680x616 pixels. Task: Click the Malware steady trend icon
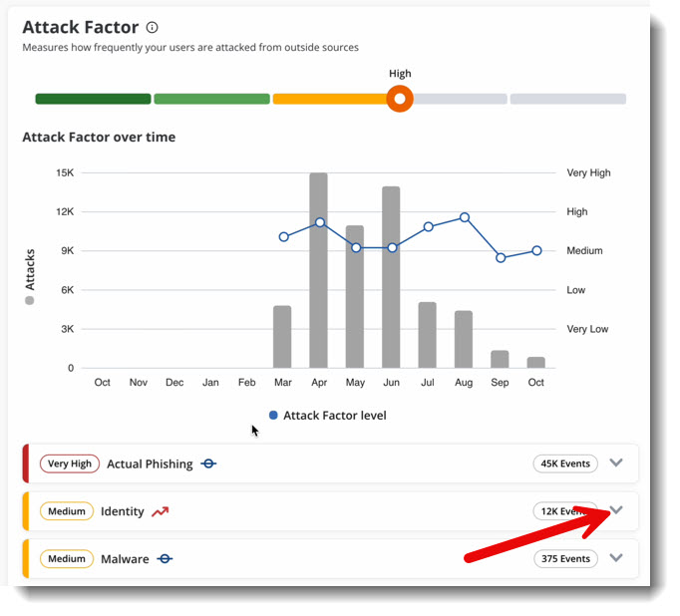[165, 559]
